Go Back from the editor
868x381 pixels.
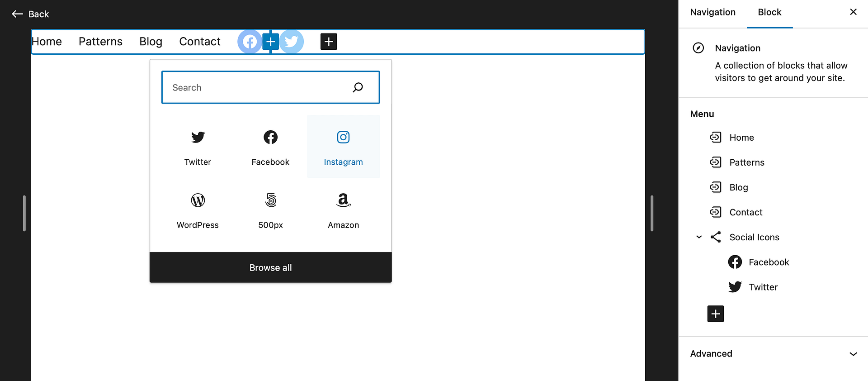click(x=30, y=14)
